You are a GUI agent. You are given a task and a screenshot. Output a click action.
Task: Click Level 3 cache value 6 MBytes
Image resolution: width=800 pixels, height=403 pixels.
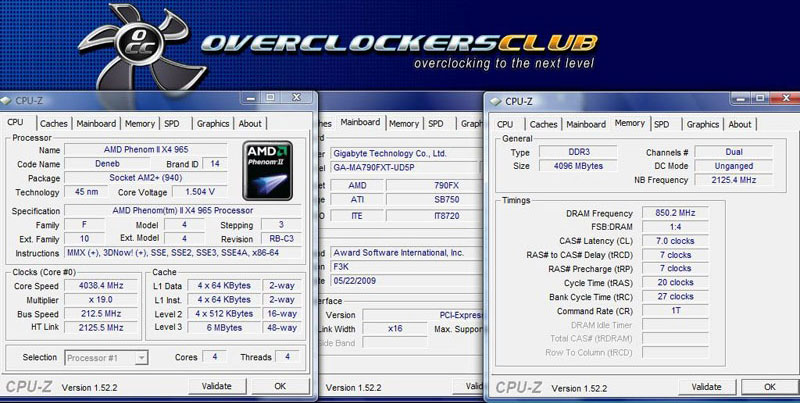[x=224, y=328]
